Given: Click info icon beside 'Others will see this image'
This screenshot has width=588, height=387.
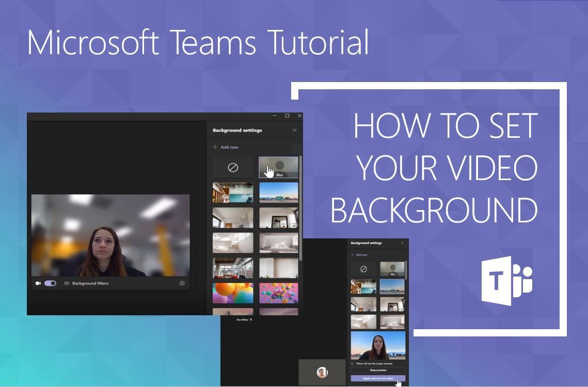Looking at the screenshot, I should [x=352, y=364].
